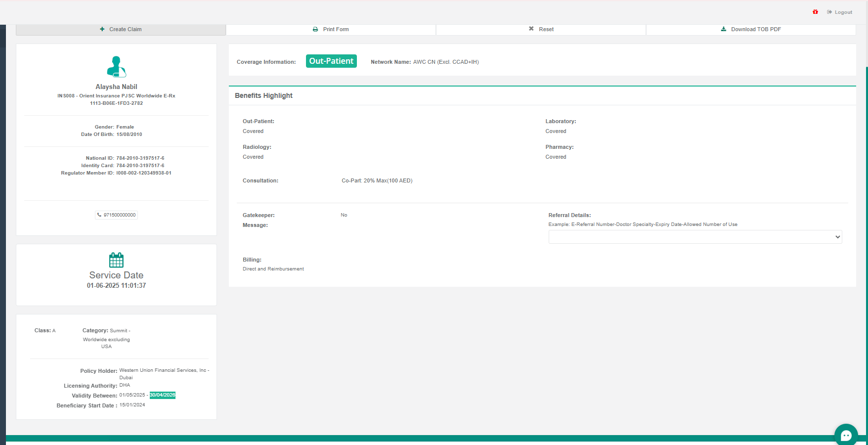
Task: Click the Create Claim button
Action: click(121, 29)
